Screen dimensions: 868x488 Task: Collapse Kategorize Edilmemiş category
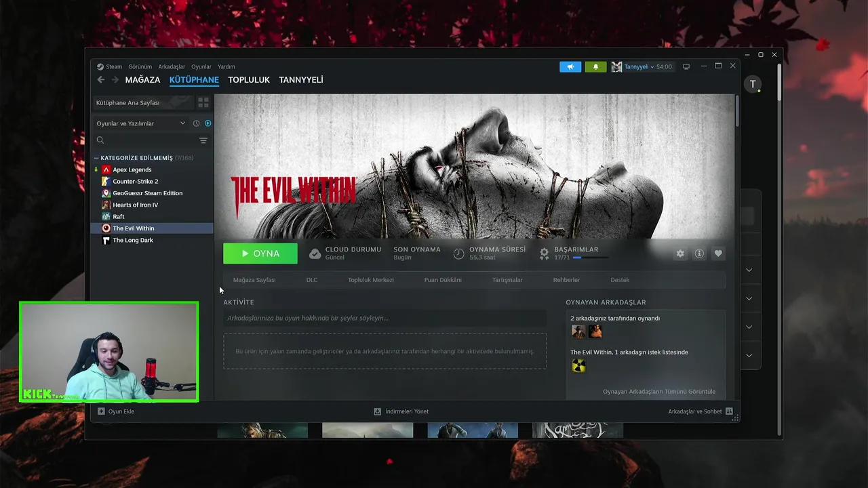(96, 158)
